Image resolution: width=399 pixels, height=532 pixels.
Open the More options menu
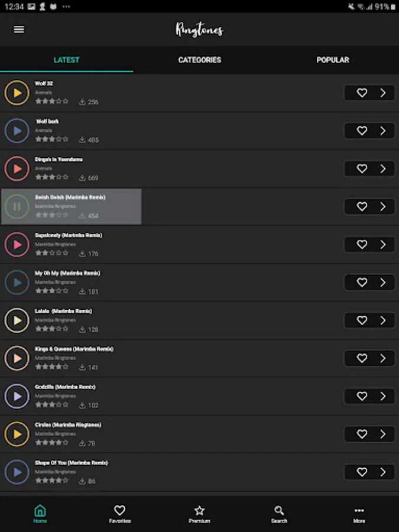359,513
